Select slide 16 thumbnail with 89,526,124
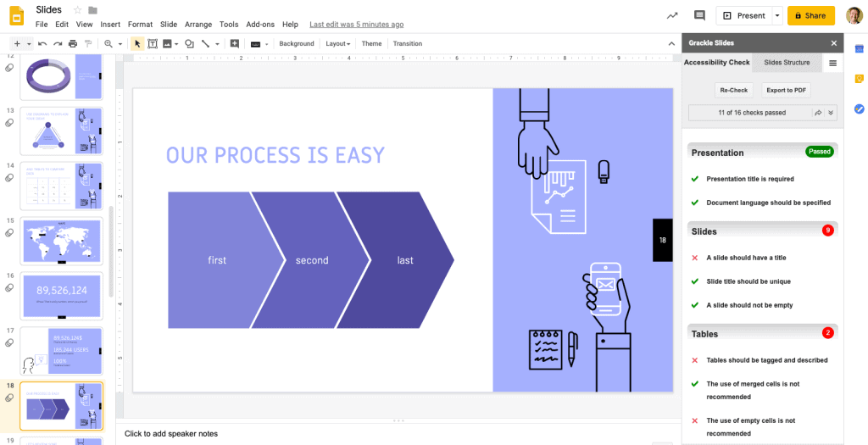The width and height of the screenshot is (868, 445). 61,296
